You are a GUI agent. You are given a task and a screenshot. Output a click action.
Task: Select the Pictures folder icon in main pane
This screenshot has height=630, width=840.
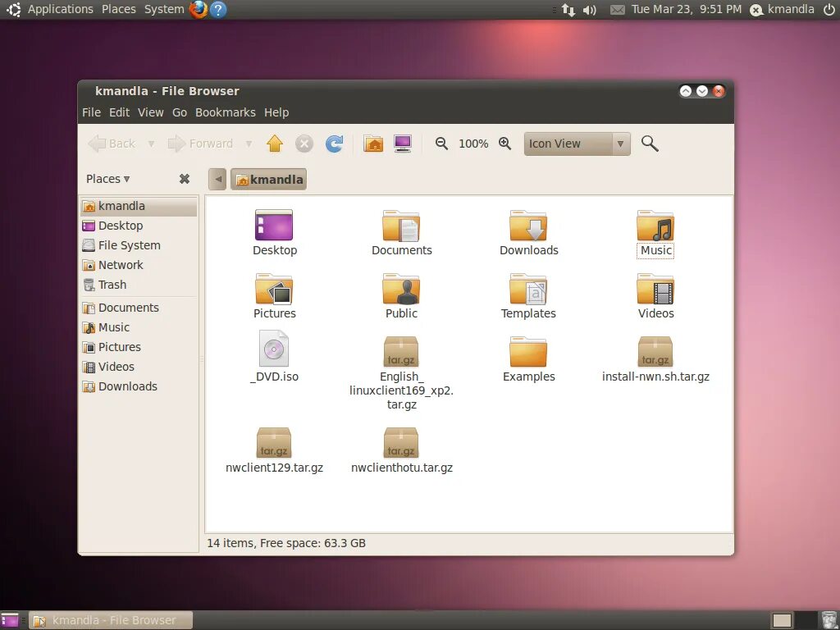click(274, 289)
